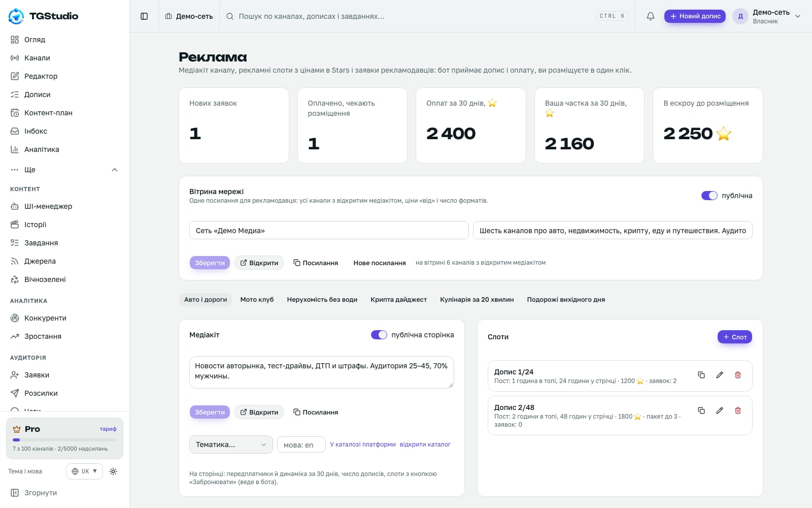The image size is (812, 508).
Task: Select 'Подорожі вихідного дня' tab
Action: [566, 300]
